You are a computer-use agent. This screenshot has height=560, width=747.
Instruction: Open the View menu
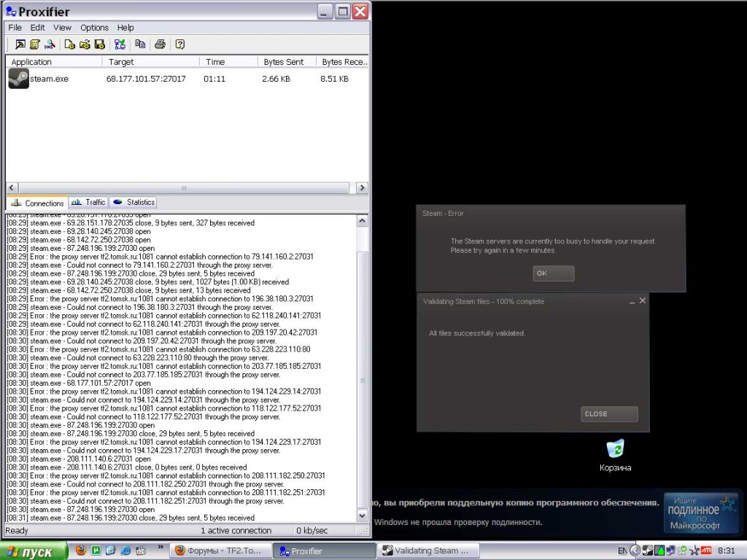coord(62,28)
